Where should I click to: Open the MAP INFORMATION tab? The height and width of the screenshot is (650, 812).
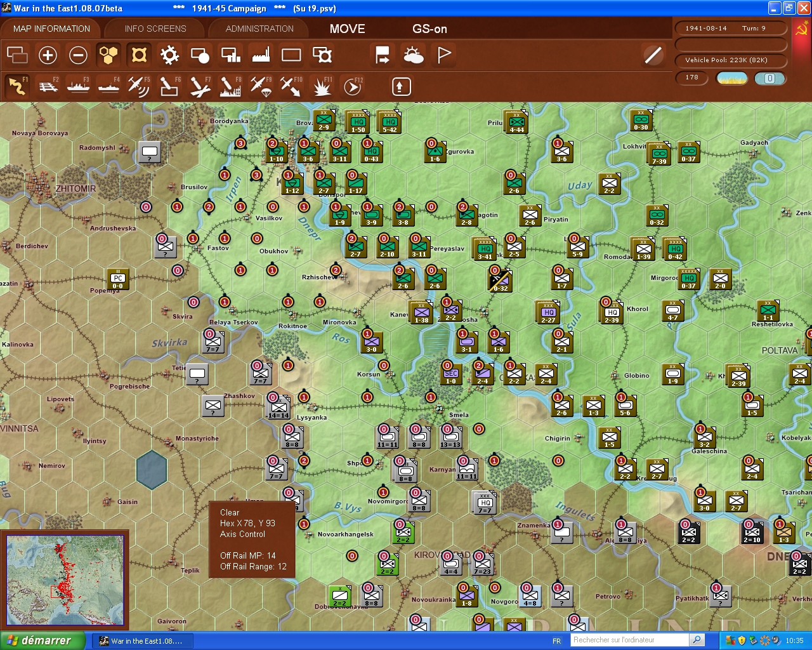coord(51,29)
